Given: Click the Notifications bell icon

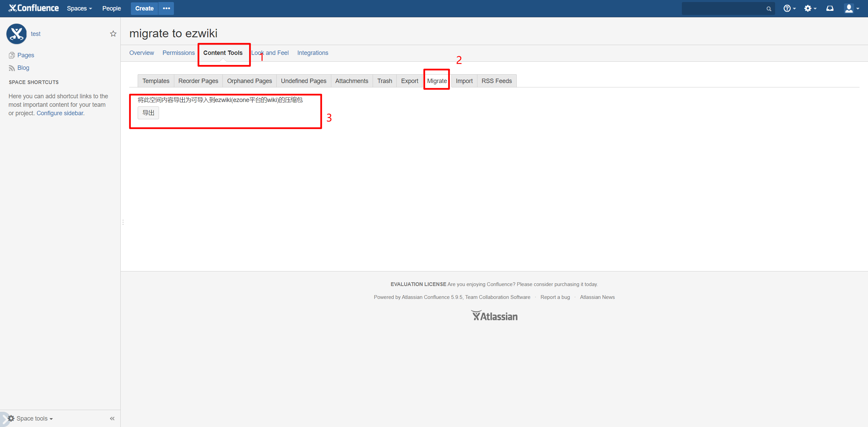Looking at the screenshot, I should tap(830, 8).
